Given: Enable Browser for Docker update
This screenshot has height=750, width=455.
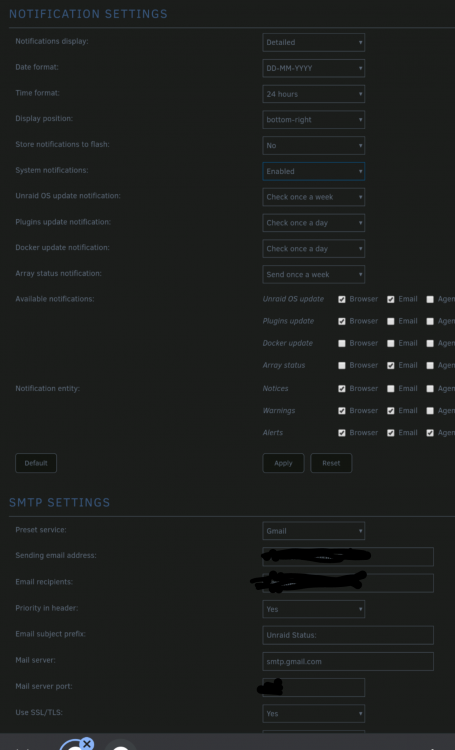Looking at the screenshot, I should [342, 343].
